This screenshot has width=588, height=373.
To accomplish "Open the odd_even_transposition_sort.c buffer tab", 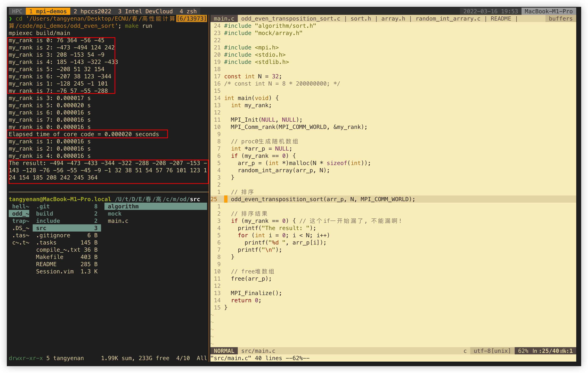I will point(290,19).
